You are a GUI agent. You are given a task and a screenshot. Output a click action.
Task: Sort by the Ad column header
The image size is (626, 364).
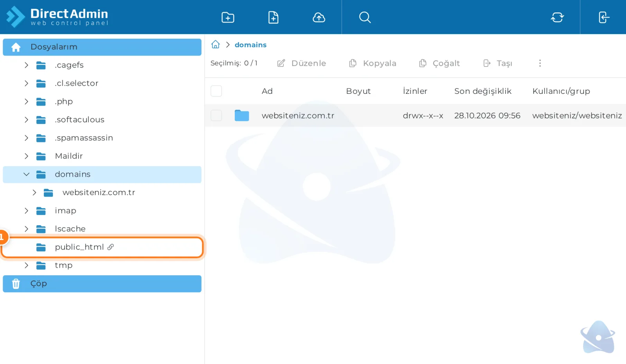pos(267,91)
